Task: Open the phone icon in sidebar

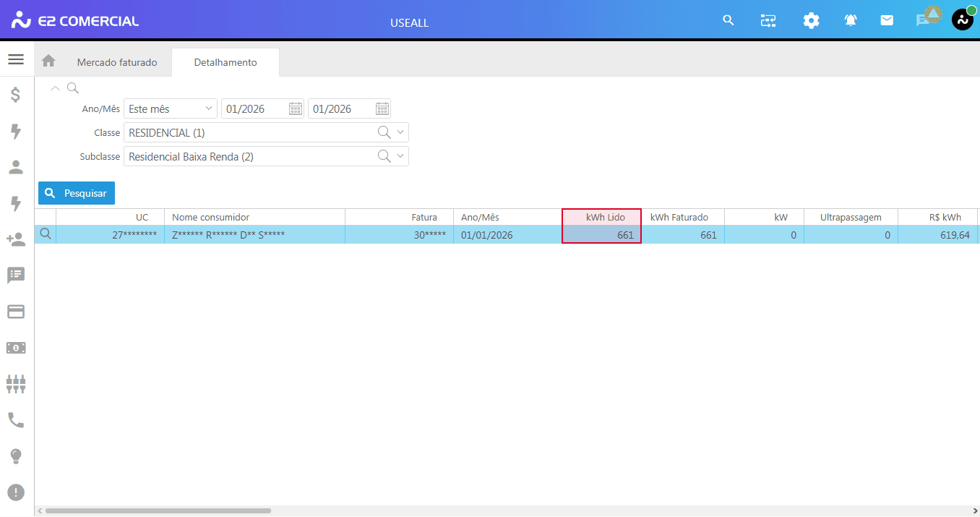Action: 16,420
